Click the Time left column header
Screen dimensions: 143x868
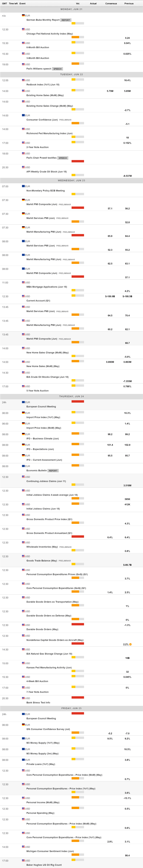pyautogui.click(x=13, y=3)
